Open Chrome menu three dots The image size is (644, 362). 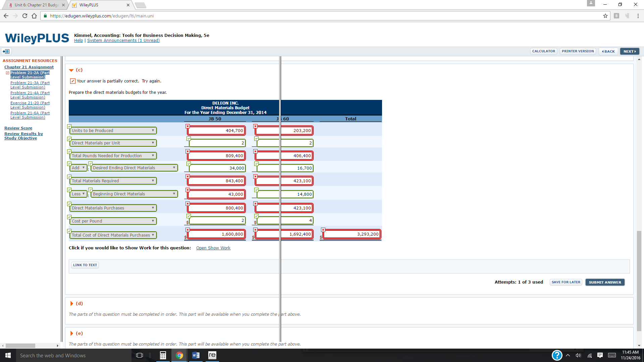(x=638, y=16)
